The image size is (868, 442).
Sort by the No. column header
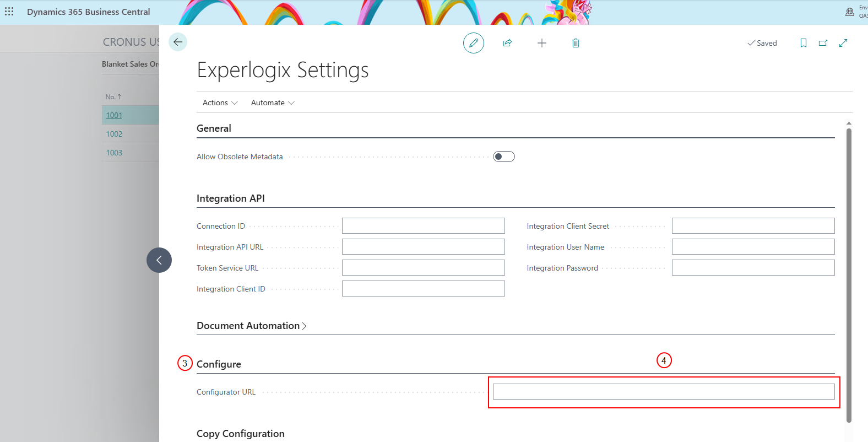click(x=113, y=97)
